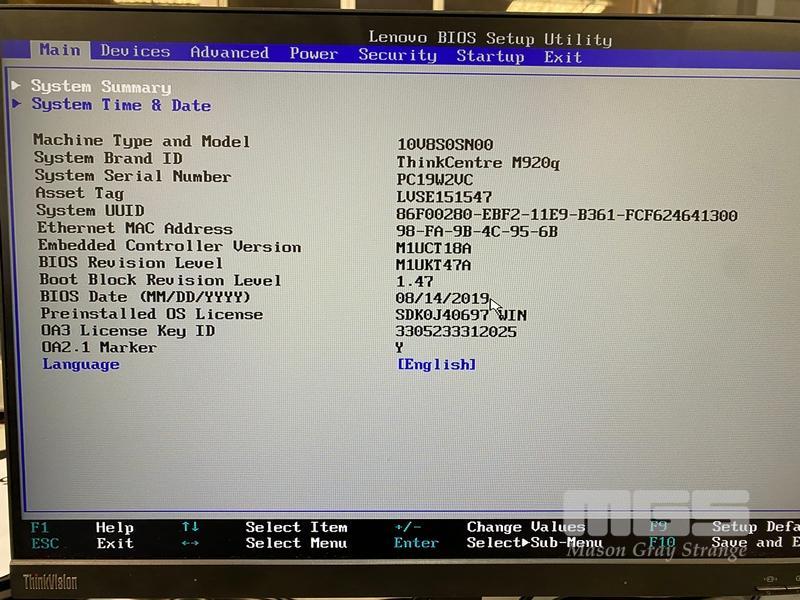Click the triangle arrow beside System Time & Date

[17, 103]
